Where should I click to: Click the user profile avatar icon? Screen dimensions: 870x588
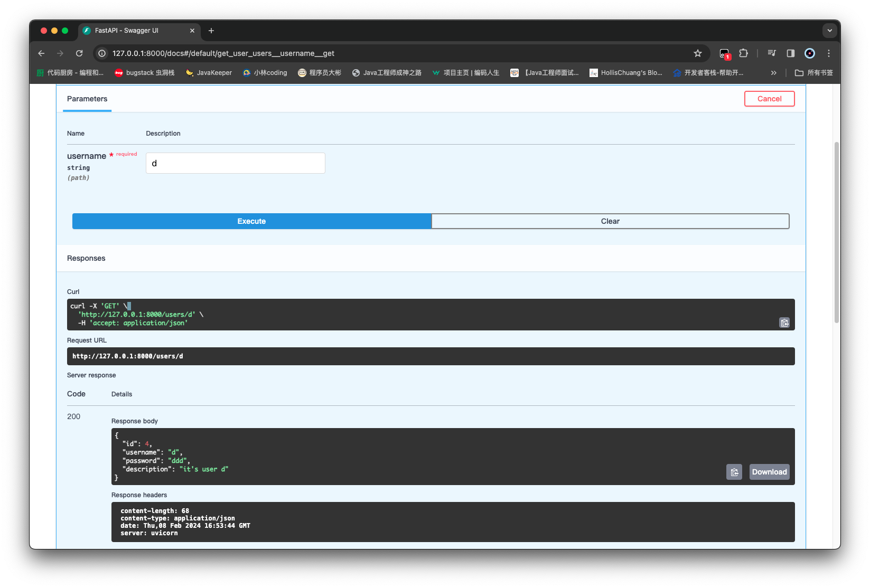point(809,53)
